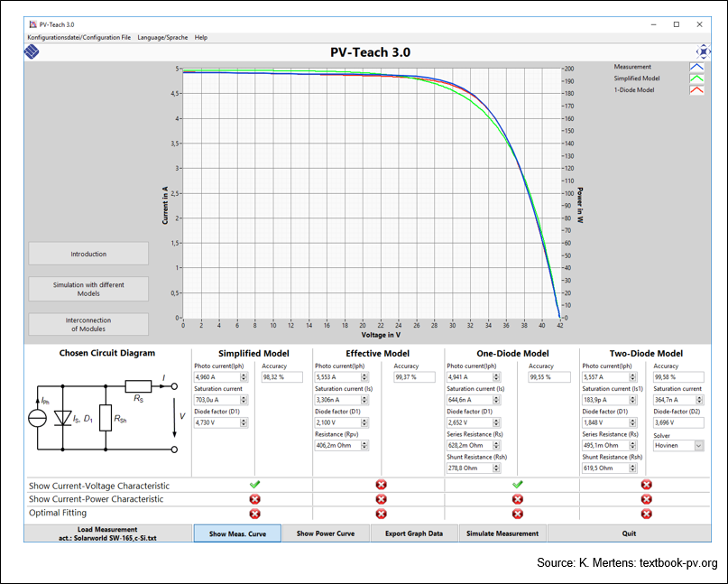Click Show Power Curve button

tap(326, 533)
